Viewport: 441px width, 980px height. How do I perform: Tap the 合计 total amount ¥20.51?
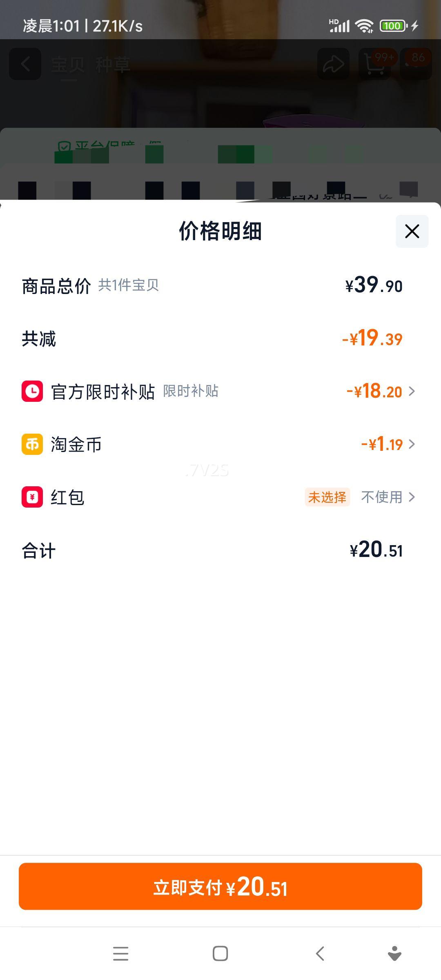376,550
